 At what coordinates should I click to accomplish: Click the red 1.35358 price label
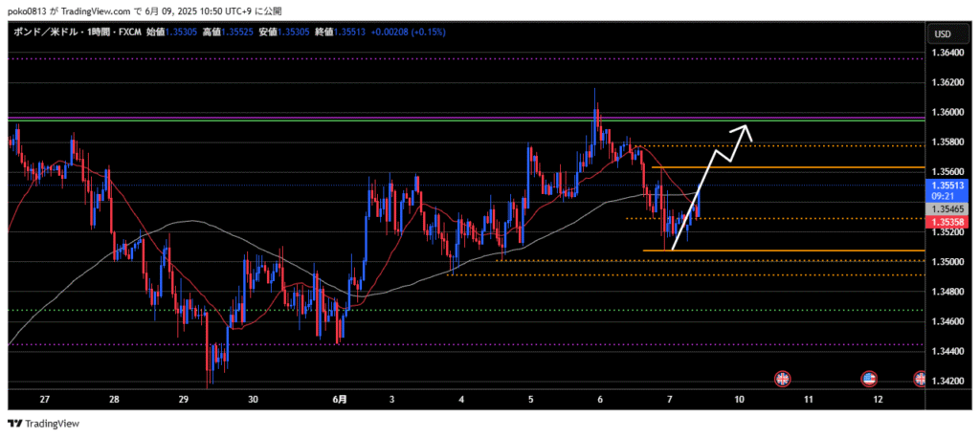(947, 222)
